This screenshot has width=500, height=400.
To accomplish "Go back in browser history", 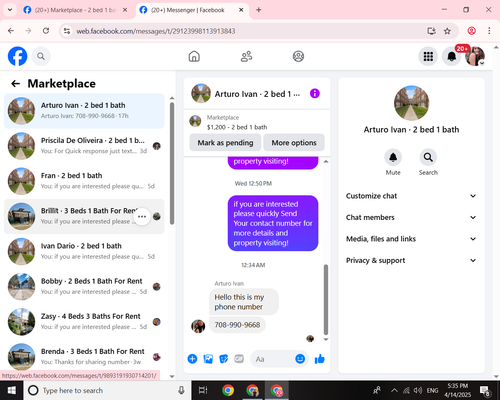I will pyautogui.click(x=11, y=31).
